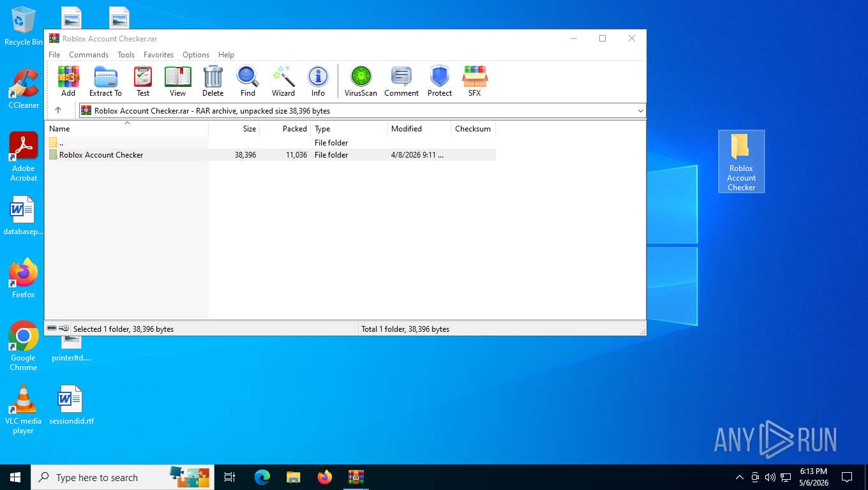The width and height of the screenshot is (868, 490).
Task: Click the taskbar search box
Action: 123,477
